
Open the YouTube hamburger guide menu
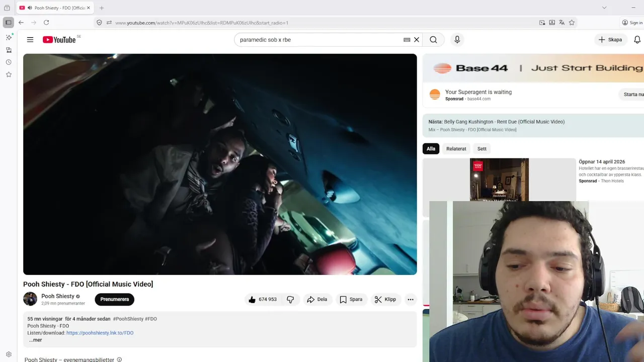[x=30, y=40]
